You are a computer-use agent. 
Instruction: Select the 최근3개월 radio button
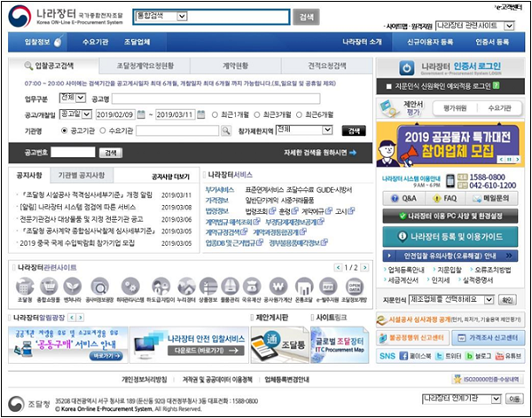click(257, 114)
